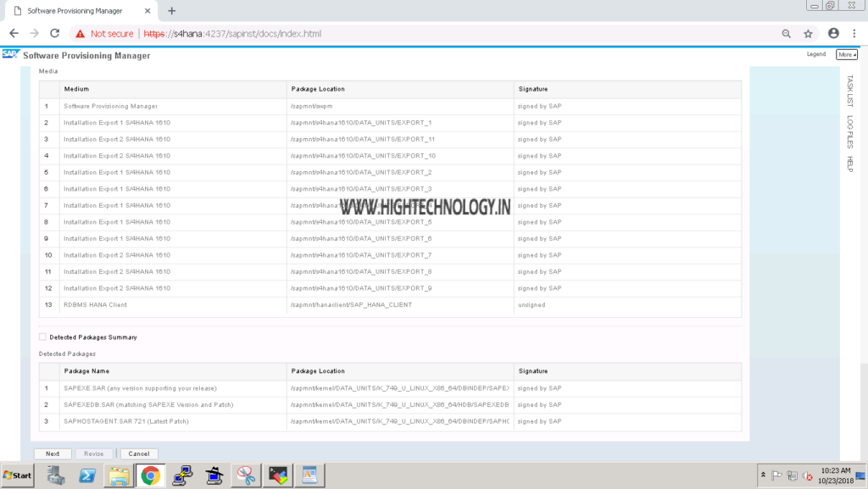
Task: Show desktop button at taskbar end
Action: coord(861,475)
